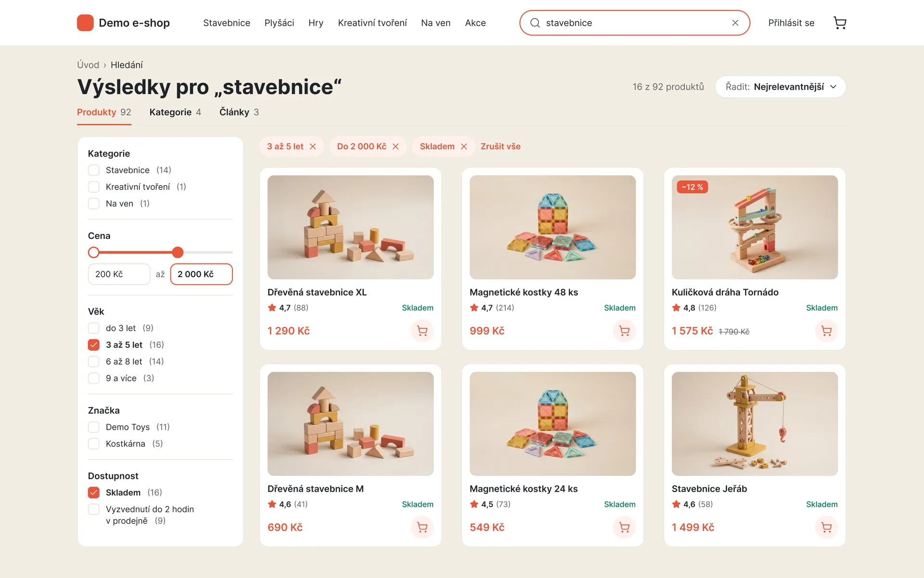
Task: Uncheck the Skladem availability checkbox
Action: (x=94, y=493)
